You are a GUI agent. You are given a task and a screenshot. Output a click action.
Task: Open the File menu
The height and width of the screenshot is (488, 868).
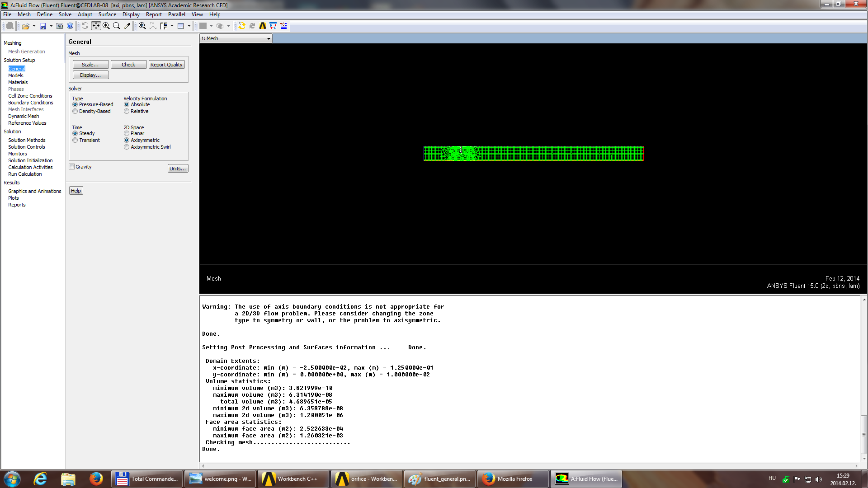coord(7,14)
